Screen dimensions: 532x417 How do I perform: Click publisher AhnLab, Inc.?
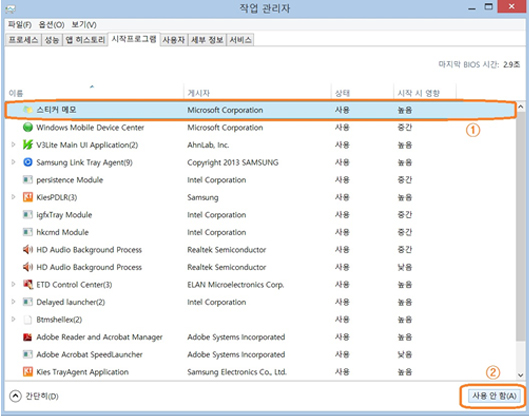click(x=208, y=145)
